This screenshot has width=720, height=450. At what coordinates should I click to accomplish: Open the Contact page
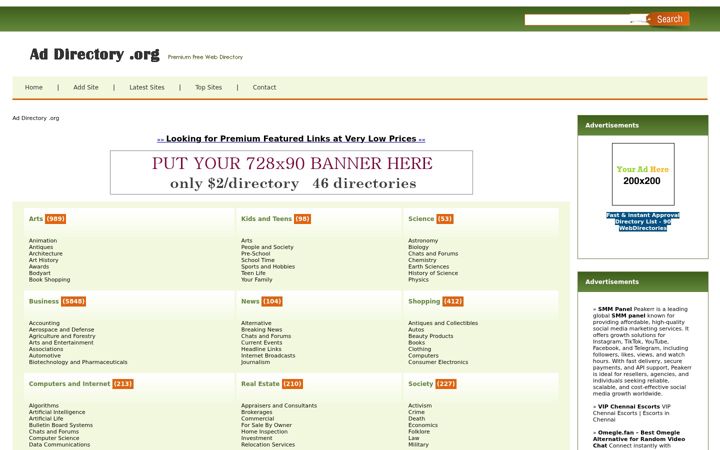pyautogui.click(x=264, y=87)
